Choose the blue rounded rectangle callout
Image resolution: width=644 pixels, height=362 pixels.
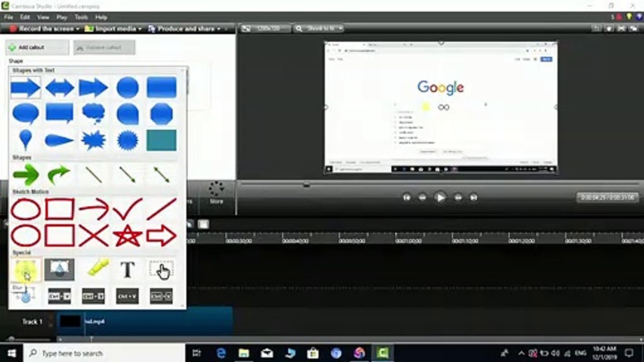click(162, 87)
